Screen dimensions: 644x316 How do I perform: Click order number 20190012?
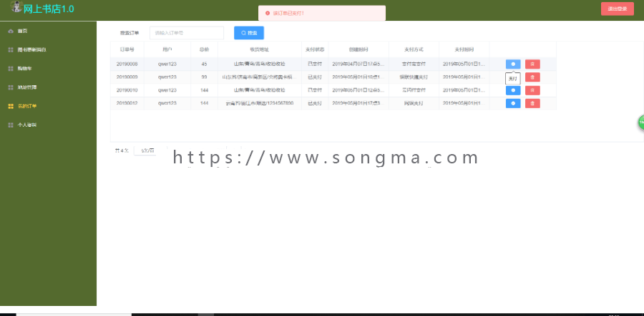point(127,103)
